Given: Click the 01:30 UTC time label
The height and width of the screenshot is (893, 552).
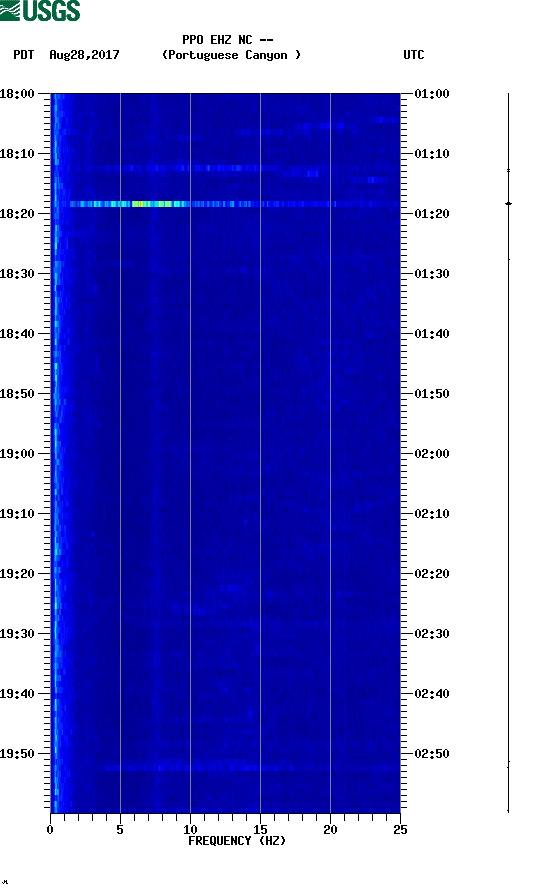Looking at the screenshot, I should tap(432, 274).
